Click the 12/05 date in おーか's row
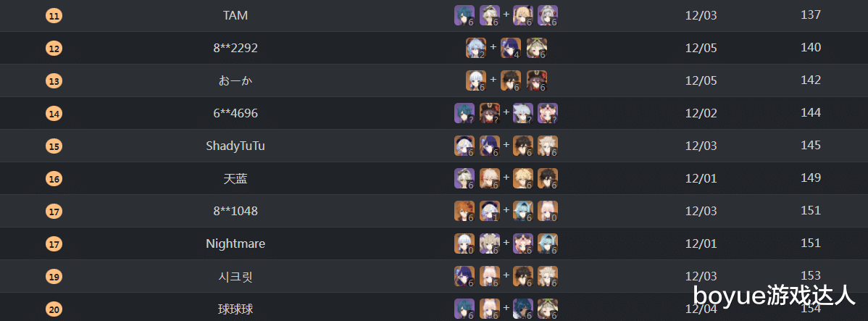Screen dimensions: 868x321 [701, 80]
